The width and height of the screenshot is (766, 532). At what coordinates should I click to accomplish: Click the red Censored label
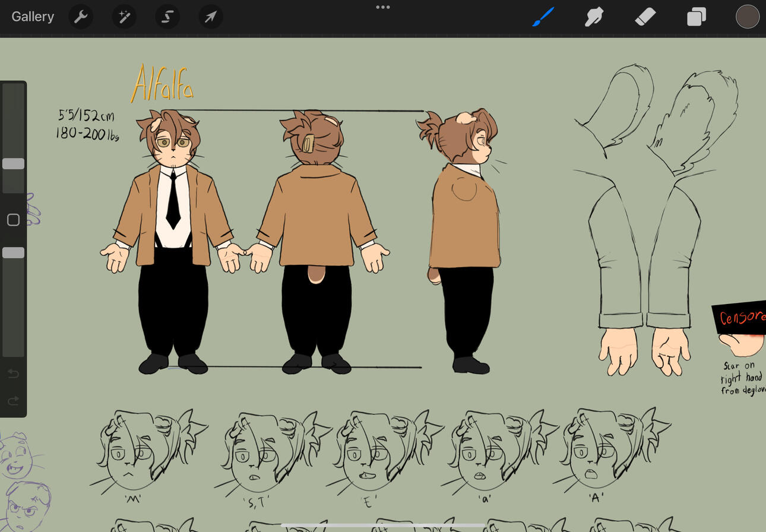741,317
